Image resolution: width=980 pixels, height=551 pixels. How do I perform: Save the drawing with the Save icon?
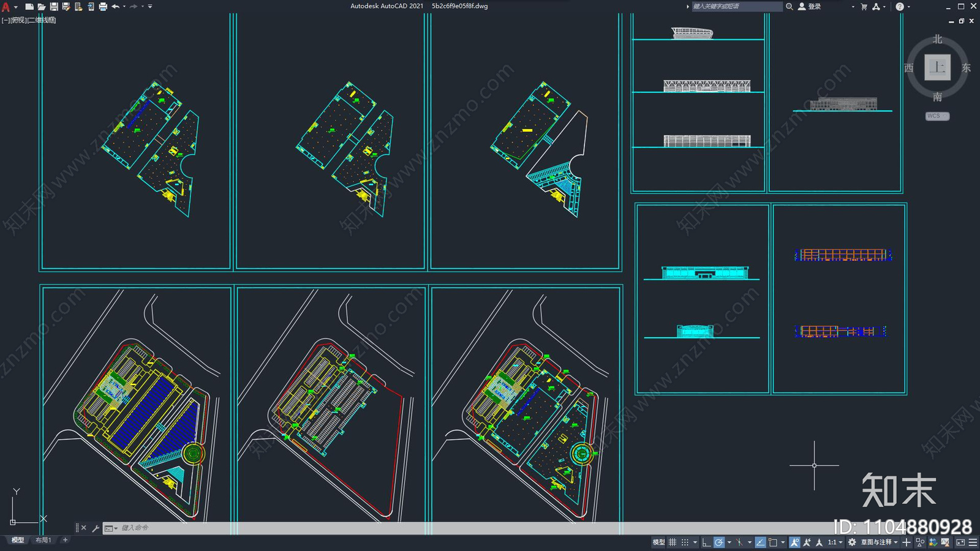point(54,7)
